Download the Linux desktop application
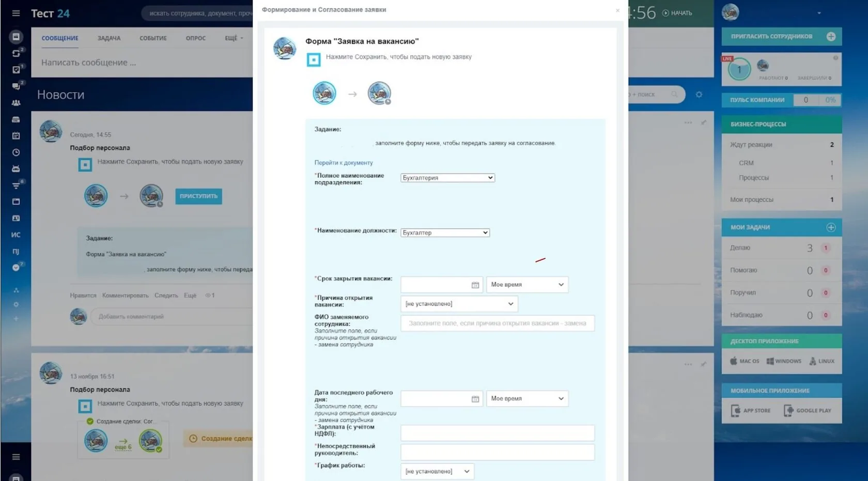The height and width of the screenshot is (481, 868). 822,361
